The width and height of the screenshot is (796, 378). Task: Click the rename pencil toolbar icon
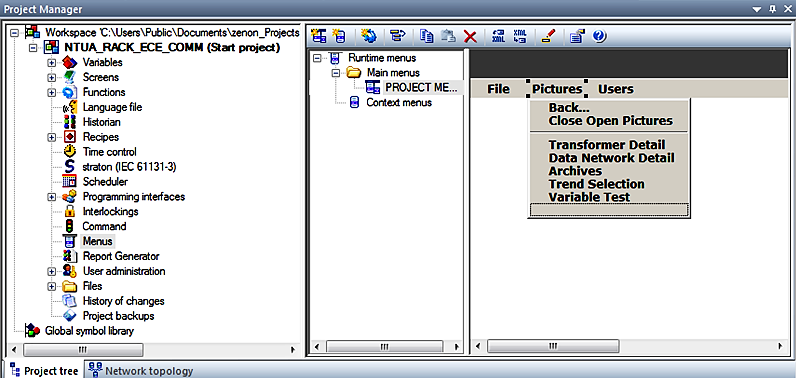(x=549, y=36)
